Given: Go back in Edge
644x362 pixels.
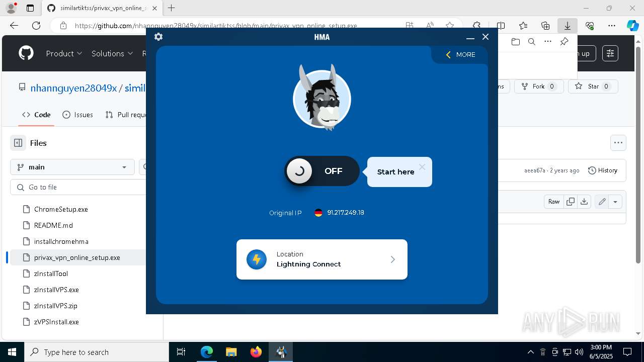Looking at the screenshot, I should click(14, 26).
